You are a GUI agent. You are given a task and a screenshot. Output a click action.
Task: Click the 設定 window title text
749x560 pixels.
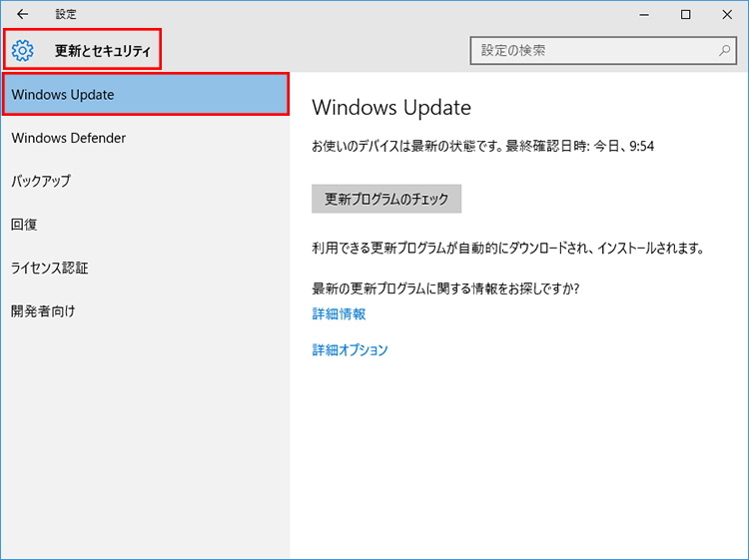(66, 15)
